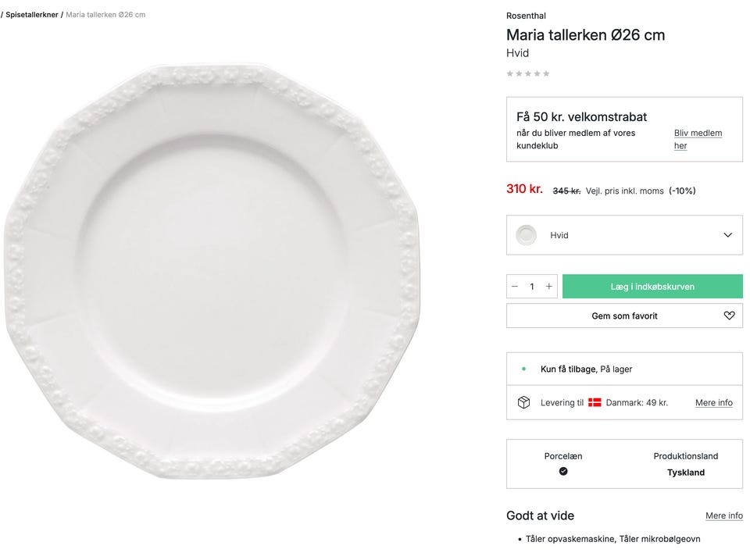Increase quantity with the plus button

pyautogui.click(x=549, y=287)
